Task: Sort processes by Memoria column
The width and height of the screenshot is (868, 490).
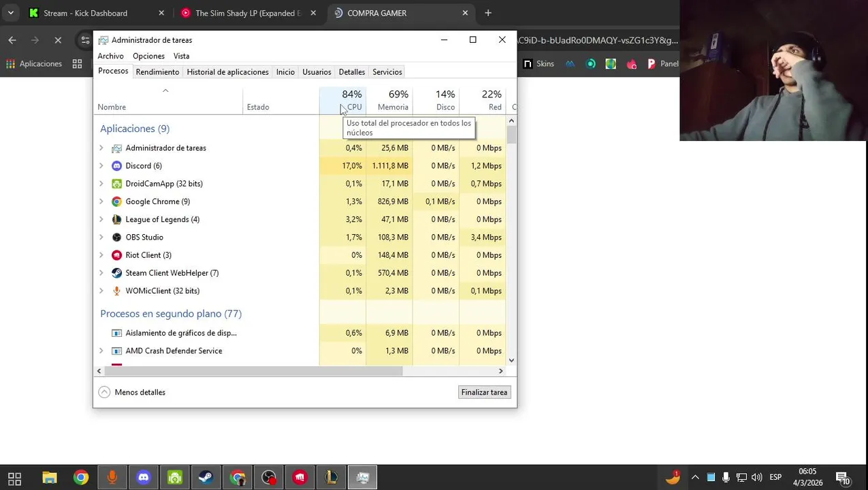Action: 389,100
